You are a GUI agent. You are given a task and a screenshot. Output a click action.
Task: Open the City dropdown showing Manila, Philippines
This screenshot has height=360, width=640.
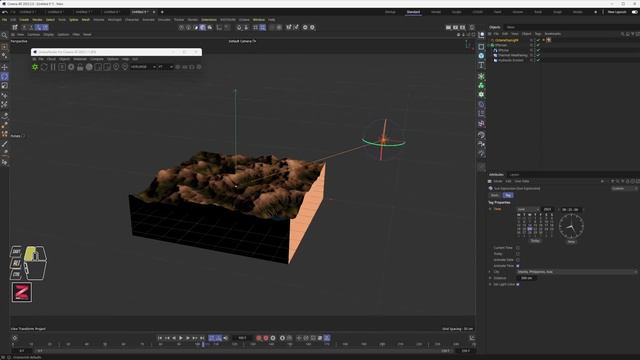pos(577,272)
